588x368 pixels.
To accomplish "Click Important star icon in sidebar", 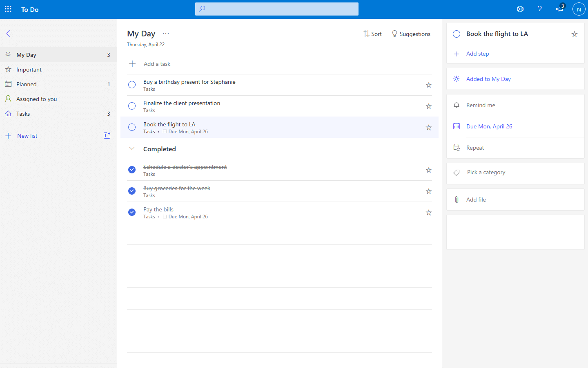I will (x=8, y=69).
